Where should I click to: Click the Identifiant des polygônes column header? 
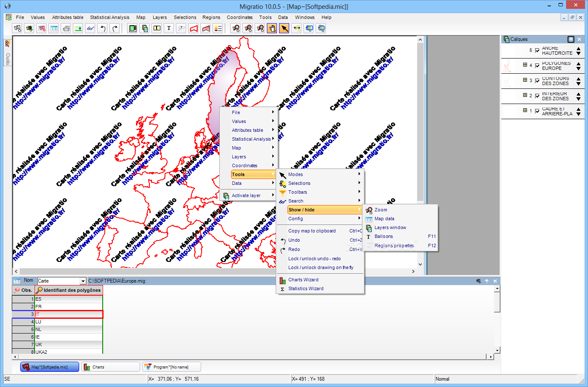tap(69, 290)
